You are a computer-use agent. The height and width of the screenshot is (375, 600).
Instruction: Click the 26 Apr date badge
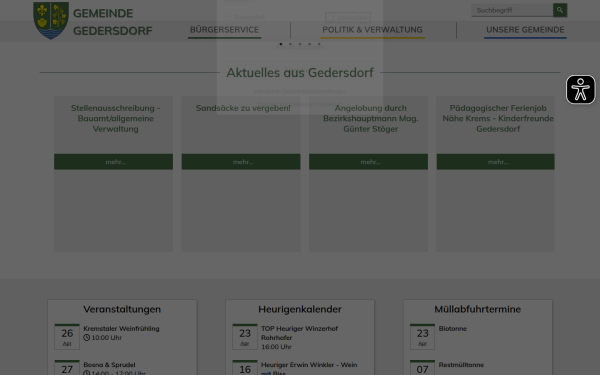pyautogui.click(x=67, y=337)
